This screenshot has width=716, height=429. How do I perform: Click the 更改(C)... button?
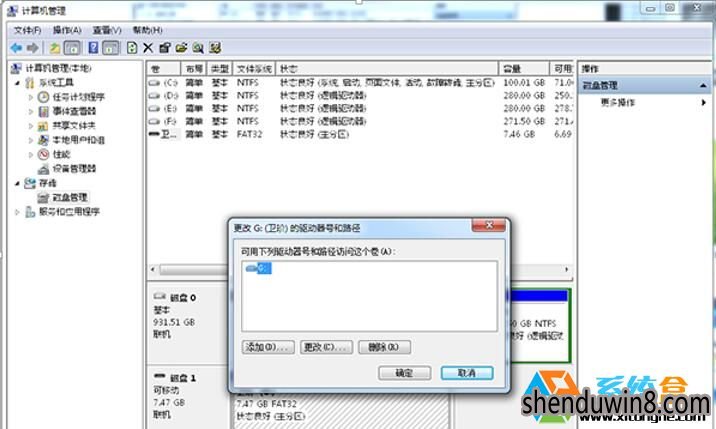pos(326,347)
